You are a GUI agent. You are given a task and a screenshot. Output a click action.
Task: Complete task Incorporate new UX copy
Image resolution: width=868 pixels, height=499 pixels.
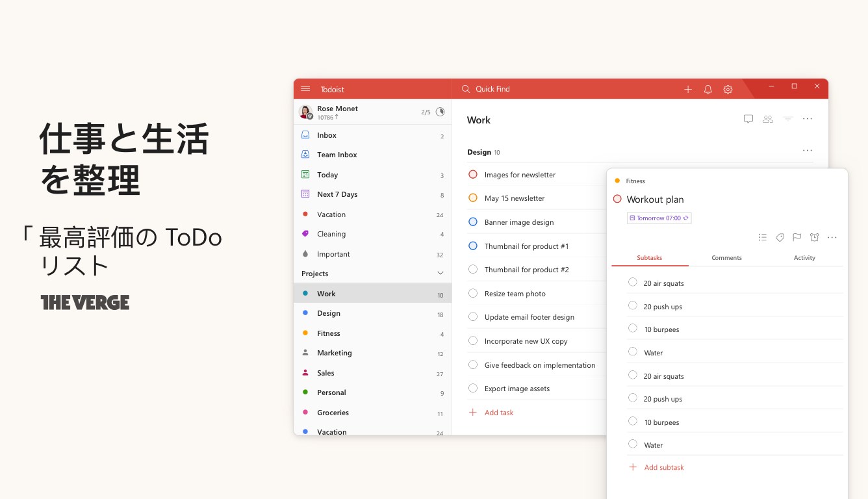(473, 340)
